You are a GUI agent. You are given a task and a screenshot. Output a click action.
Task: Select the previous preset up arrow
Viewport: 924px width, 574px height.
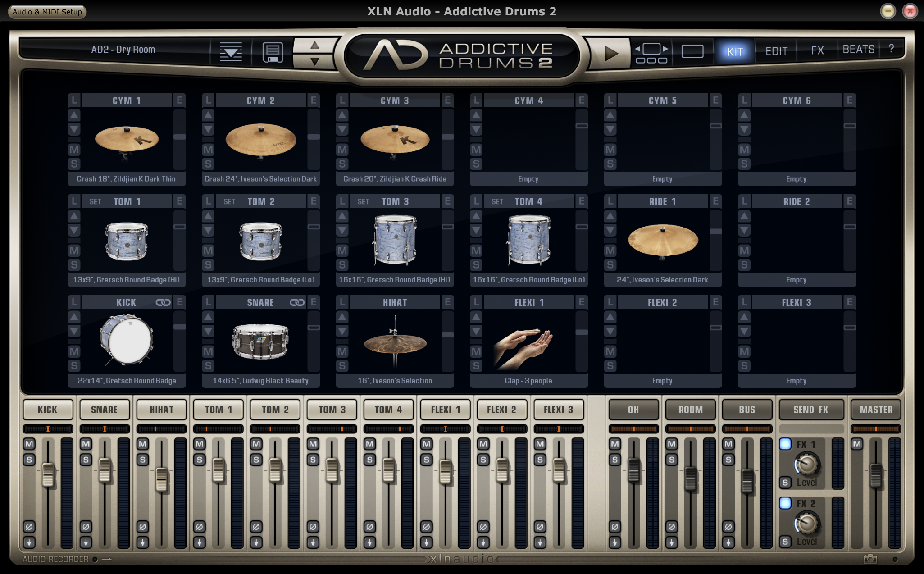[314, 45]
